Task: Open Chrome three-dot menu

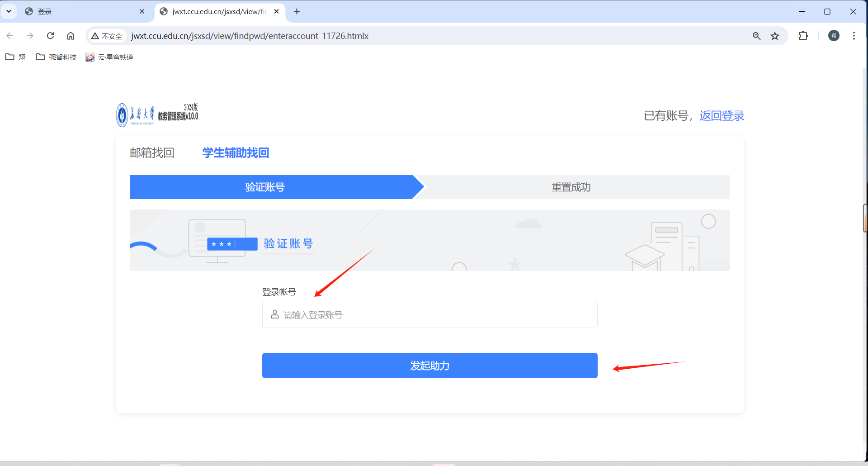Action: (854, 36)
